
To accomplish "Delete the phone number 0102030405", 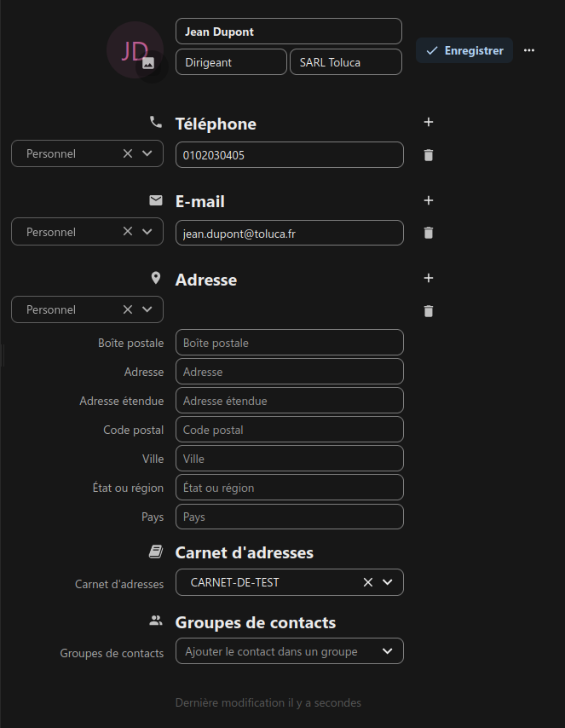I will pyautogui.click(x=429, y=155).
